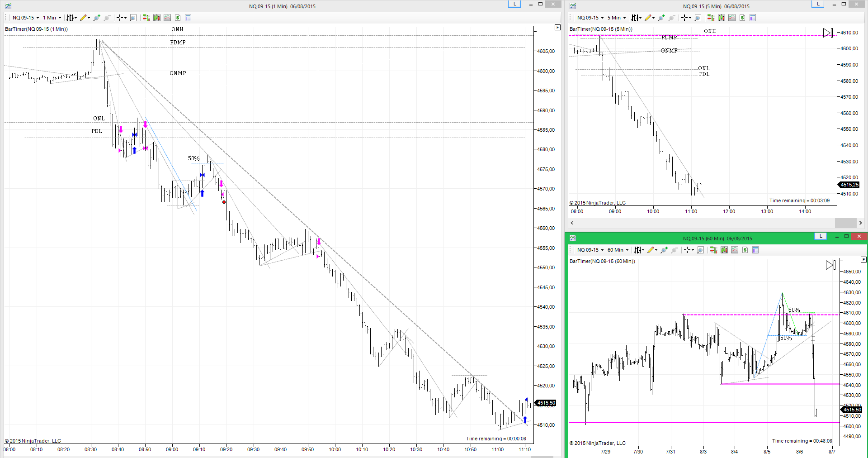Click the L link button of the 5 Min chart

point(818,4)
